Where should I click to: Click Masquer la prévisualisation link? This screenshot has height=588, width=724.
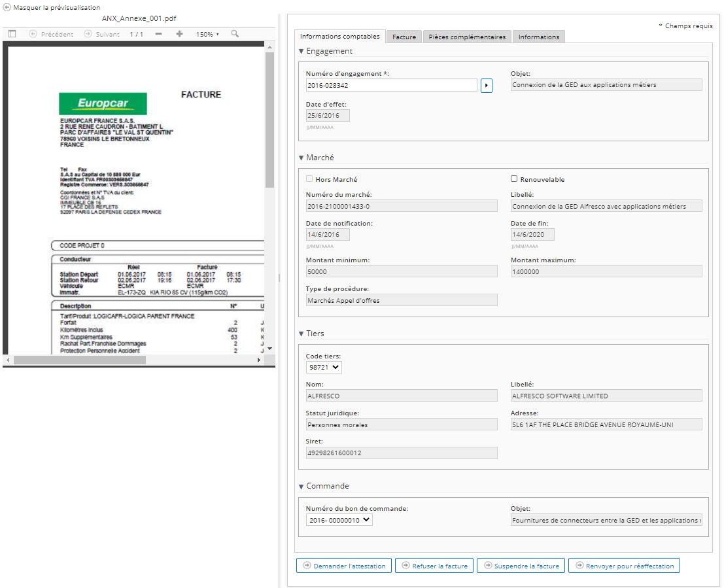click(x=56, y=7)
